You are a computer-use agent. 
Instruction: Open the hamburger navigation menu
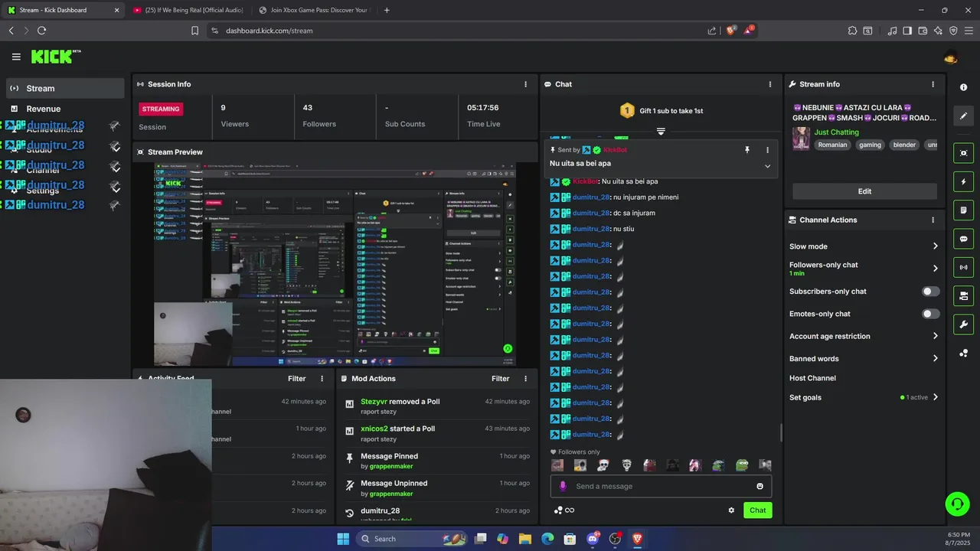16,57
